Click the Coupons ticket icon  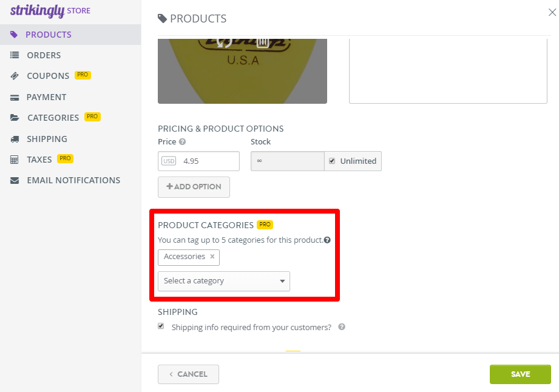[15, 75]
